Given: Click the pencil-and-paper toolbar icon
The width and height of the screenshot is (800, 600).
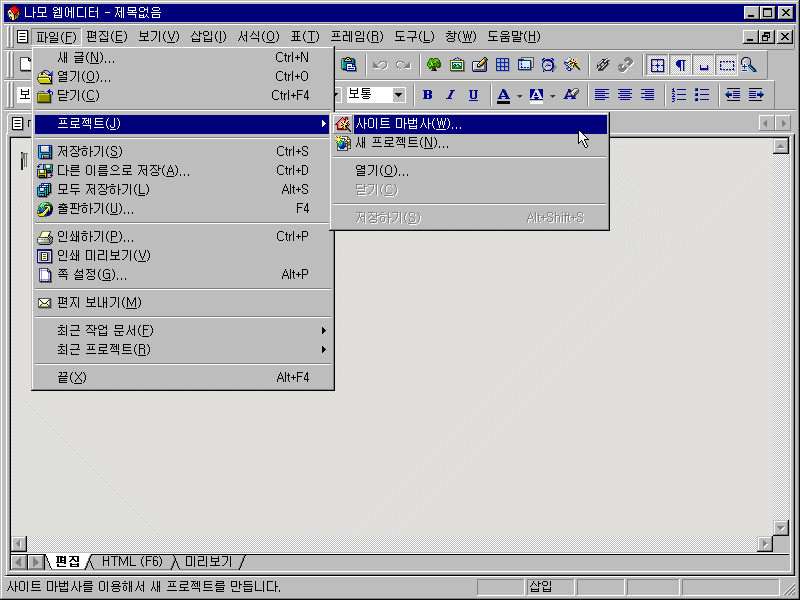Looking at the screenshot, I should (x=480, y=65).
